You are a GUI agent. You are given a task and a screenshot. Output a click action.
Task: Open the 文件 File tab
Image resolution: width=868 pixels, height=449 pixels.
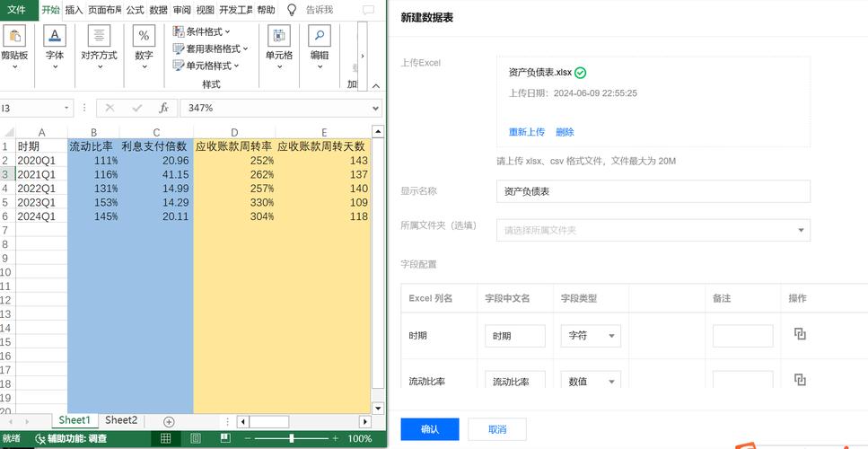[x=17, y=9]
